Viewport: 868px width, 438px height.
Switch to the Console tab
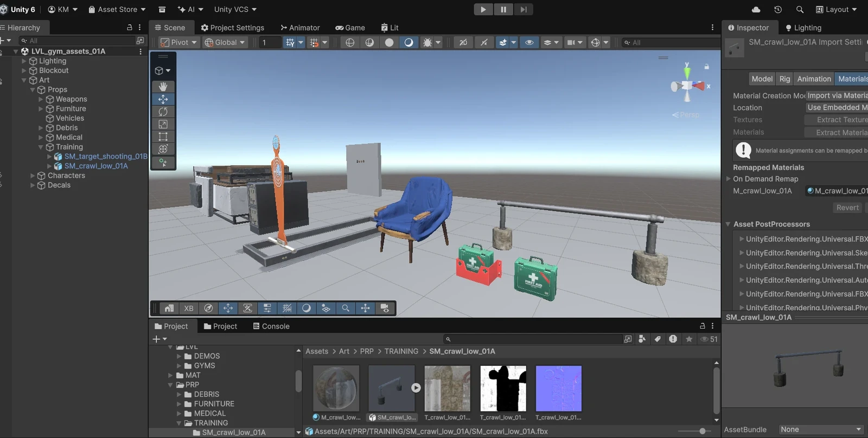(x=271, y=326)
